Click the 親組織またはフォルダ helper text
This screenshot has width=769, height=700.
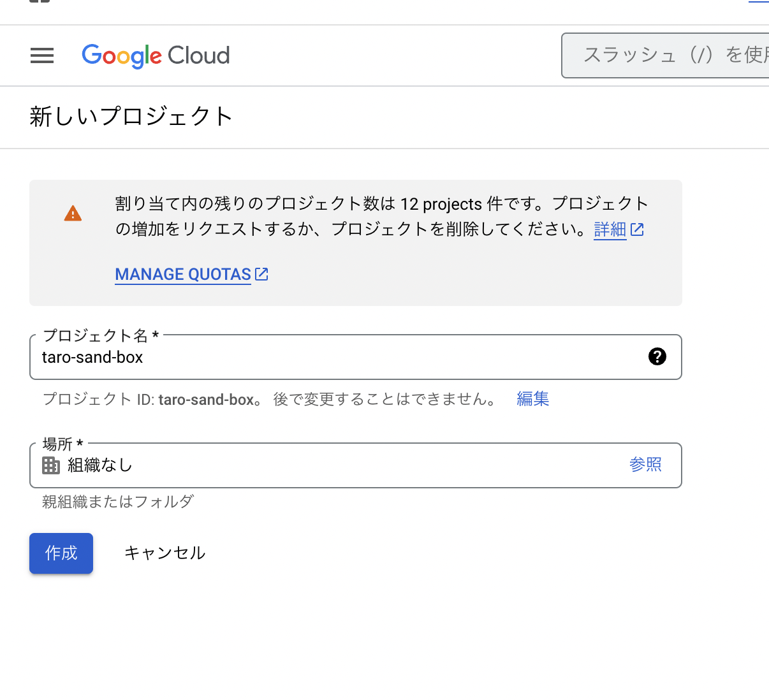[118, 502]
